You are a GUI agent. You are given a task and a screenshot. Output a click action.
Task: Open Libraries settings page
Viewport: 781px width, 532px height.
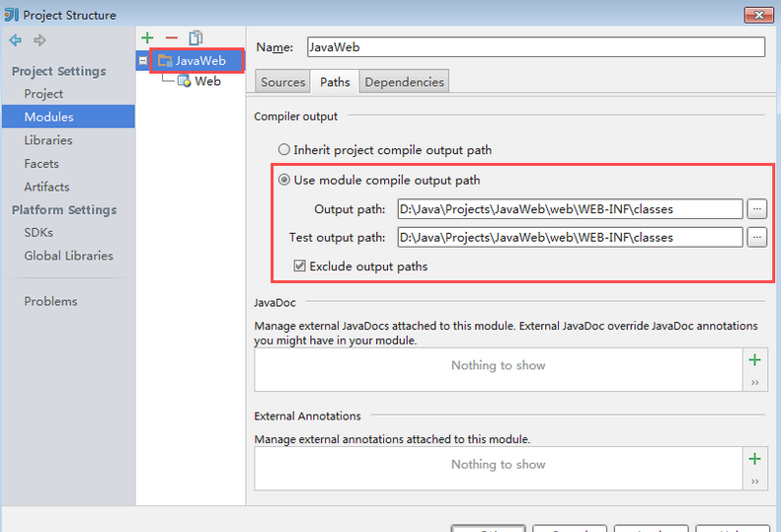click(x=48, y=140)
